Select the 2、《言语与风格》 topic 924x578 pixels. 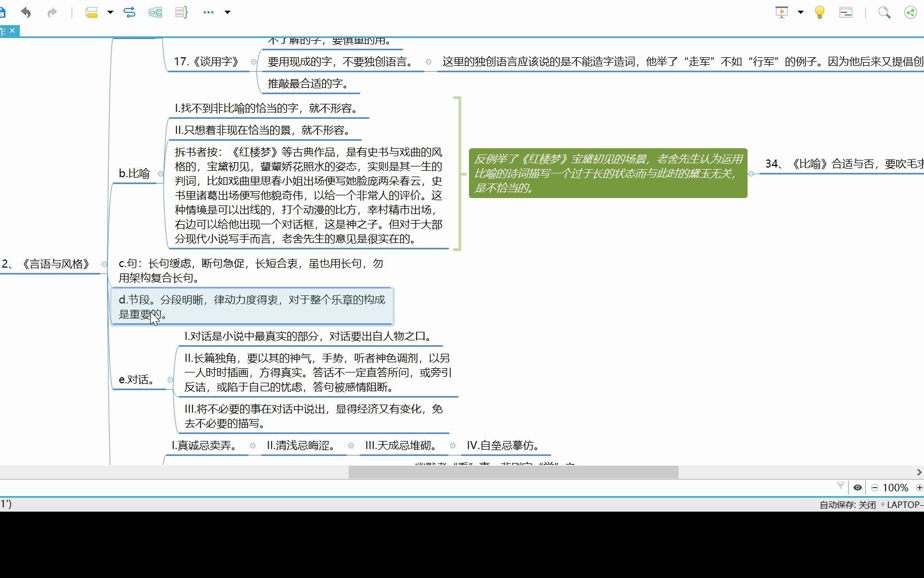pyautogui.click(x=49, y=264)
